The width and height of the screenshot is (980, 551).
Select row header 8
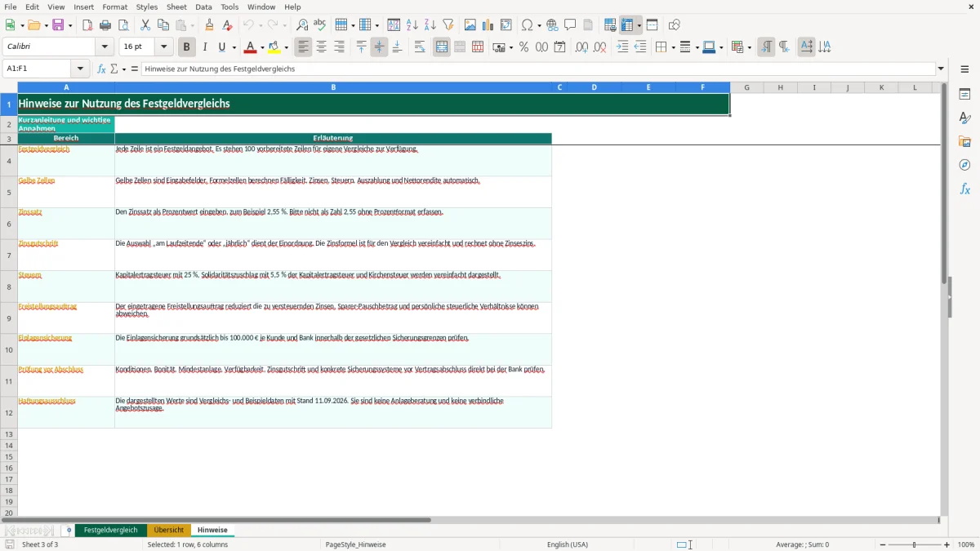tap(9, 287)
